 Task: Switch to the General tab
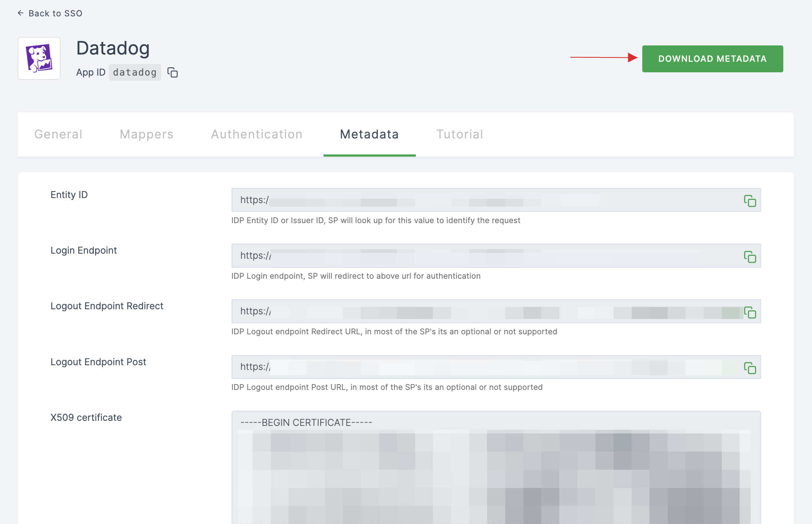(x=58, y=134)
